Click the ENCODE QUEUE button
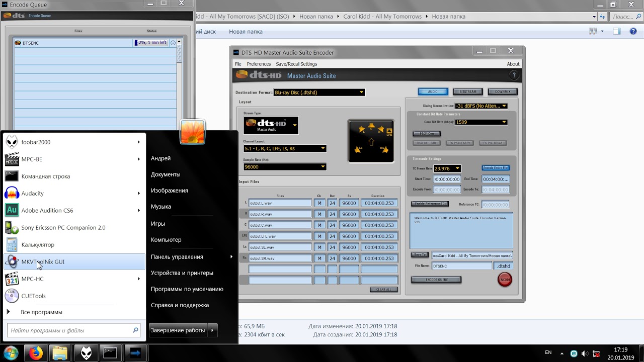The height and width of the screenshot is (362, 644). [x=436, y=280]
